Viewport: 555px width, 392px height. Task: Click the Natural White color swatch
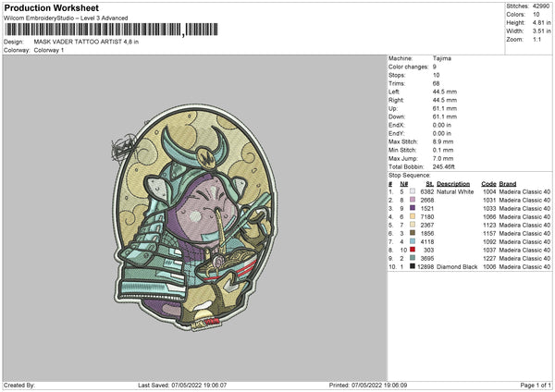tap(413, 191)
